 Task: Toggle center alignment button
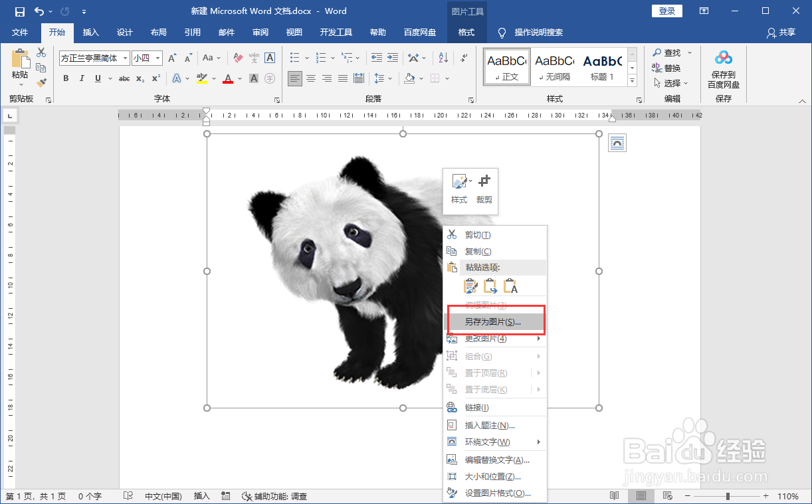pyautogui.click(x=311, y=78)
